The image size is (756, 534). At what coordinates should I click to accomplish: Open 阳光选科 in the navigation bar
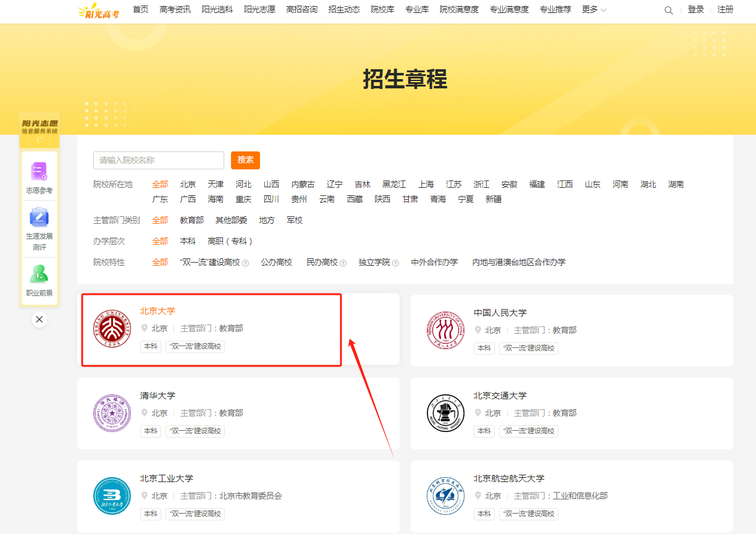point(217,9)
